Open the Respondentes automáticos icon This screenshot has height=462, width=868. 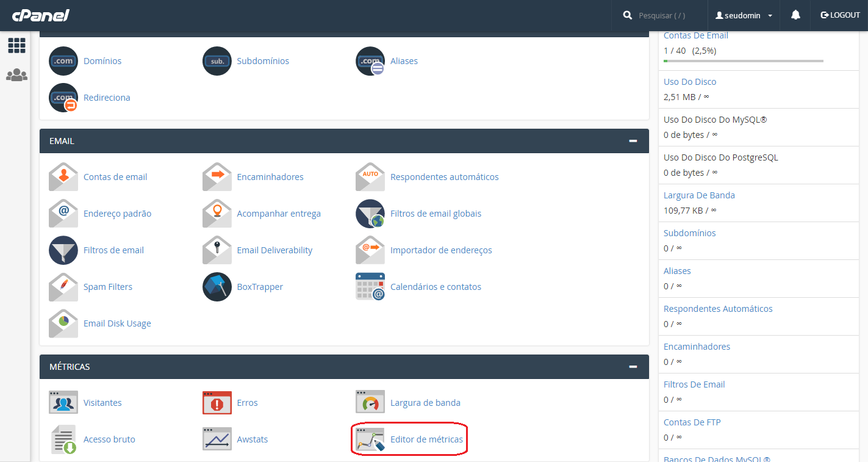click(x=370, y=177)
